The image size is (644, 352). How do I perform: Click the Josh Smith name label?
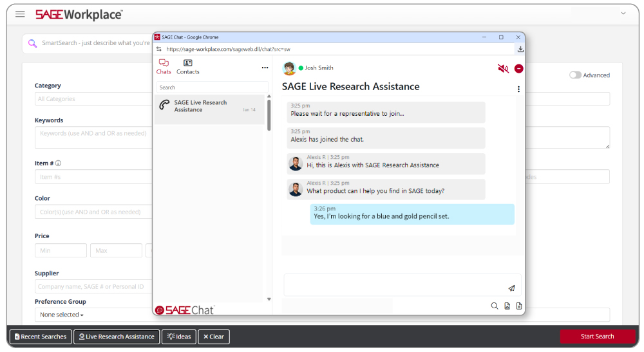pos(319,68)
